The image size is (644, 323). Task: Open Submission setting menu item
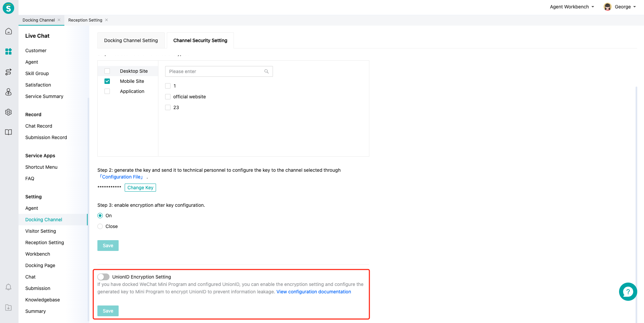click(x=38, y=288)
